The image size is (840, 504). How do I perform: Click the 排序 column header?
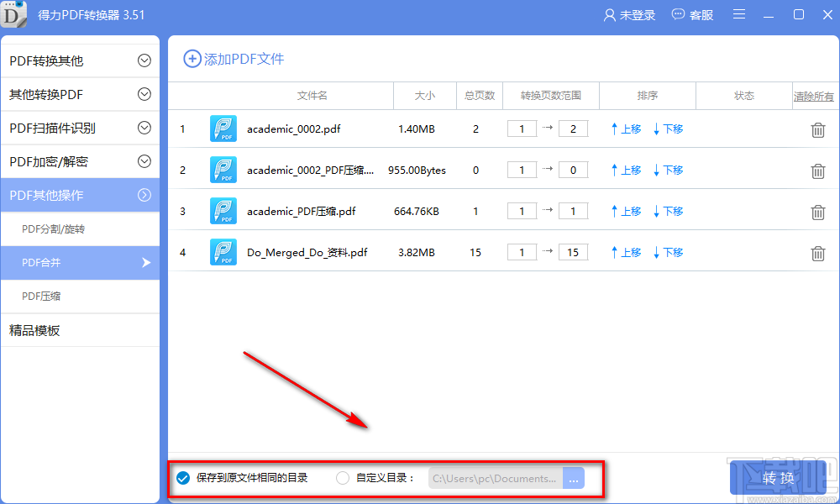coord(647,95)
